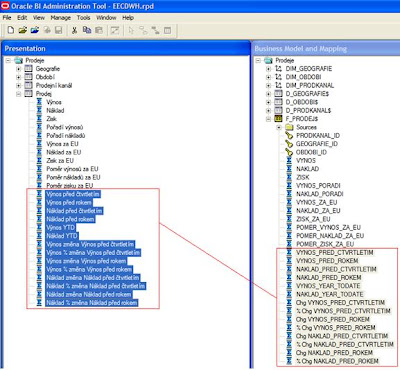Click the F_PRODEJ$ fact table icon
This screenshot has width=400, height=370.
coord(278,119)
